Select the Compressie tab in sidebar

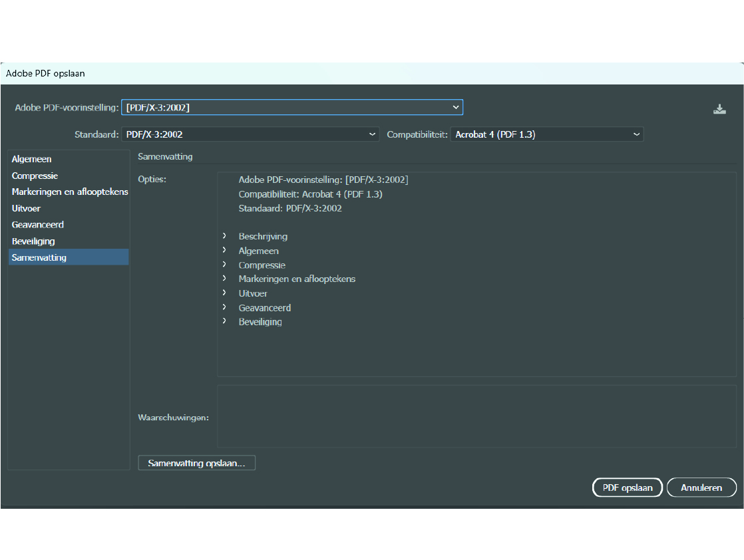click(x=35, y=176)
